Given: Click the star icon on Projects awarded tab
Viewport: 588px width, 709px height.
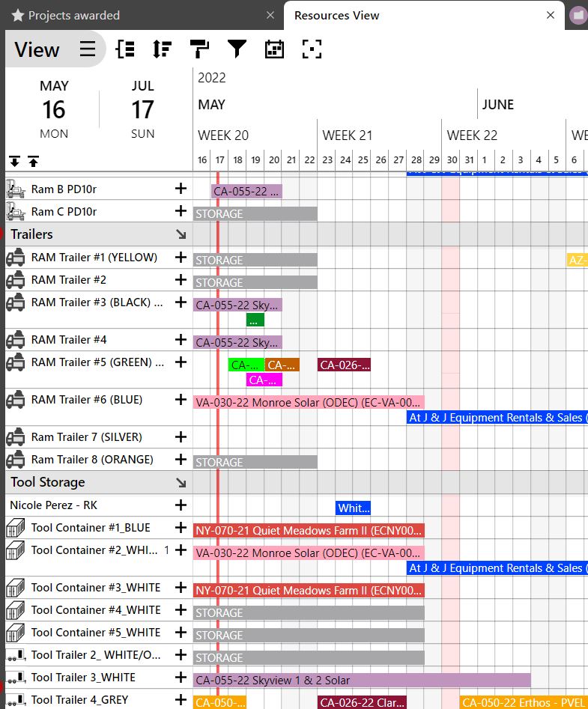Looking at the screenshot, I should tap(18, 16).
